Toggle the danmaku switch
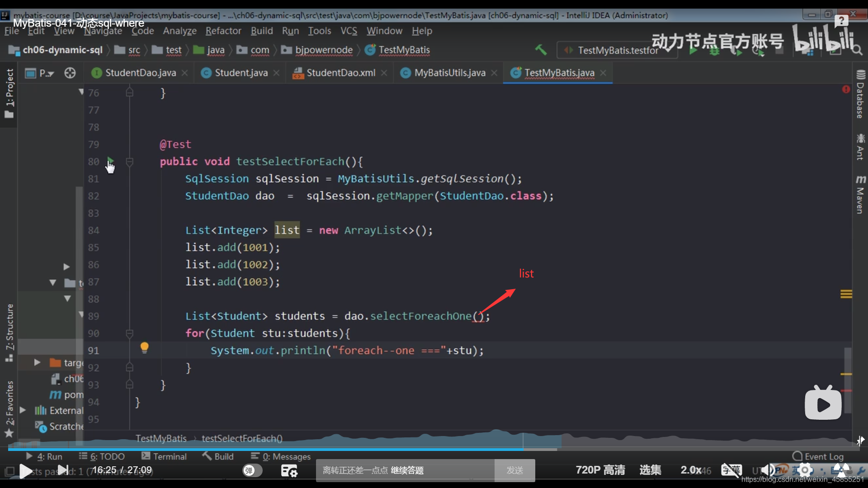The width and height of the screenshot is (868, 488). pyautogui.click(x=252, y=470)
